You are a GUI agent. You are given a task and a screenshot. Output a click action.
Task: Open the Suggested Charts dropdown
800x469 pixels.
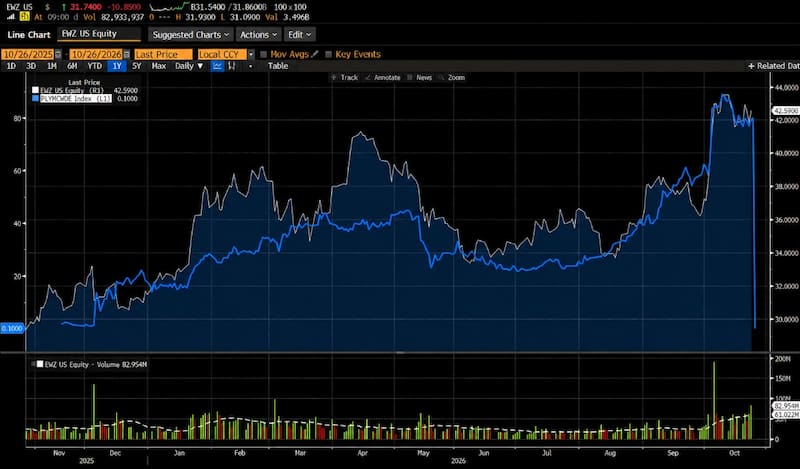pos(191,35)
